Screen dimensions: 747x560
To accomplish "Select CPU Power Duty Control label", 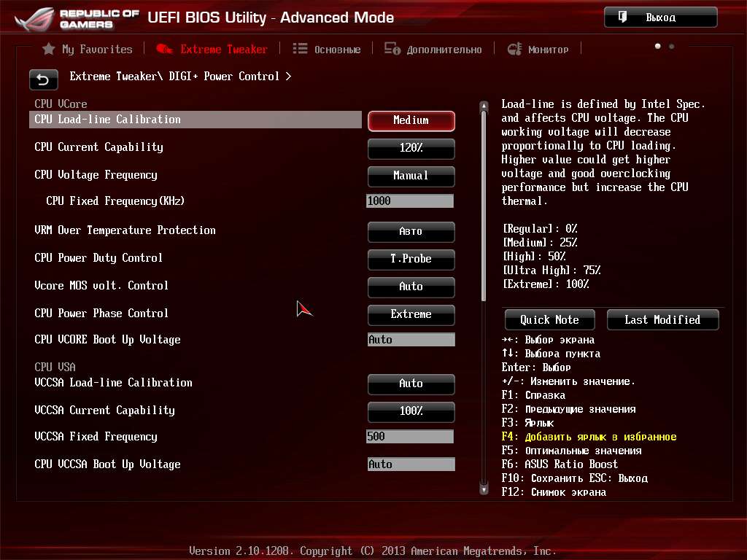I will point(98,258).
